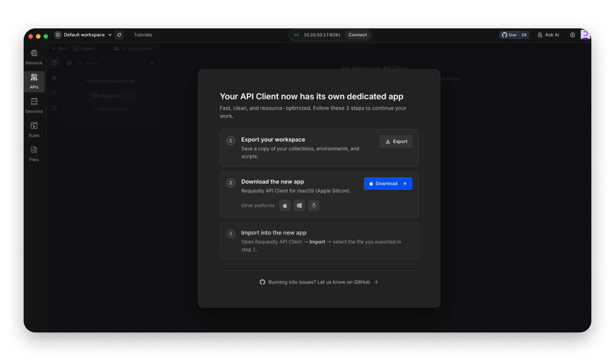Select the APIs sidebar item
This screenshot has width=615, height=364.
tap(34, 82)
